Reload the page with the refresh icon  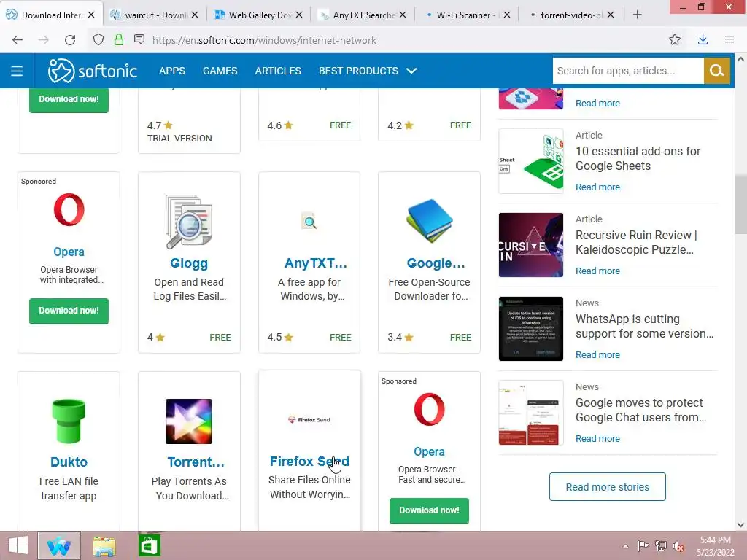(x=70, y=40)
